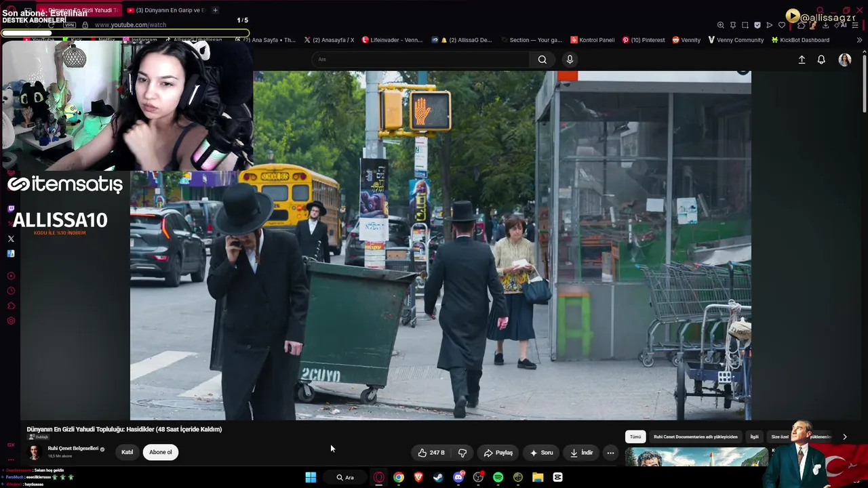Open the Lifeinvader bookmark
The image size is (868, 488).
pyautogui.click(x=393, y=40)
